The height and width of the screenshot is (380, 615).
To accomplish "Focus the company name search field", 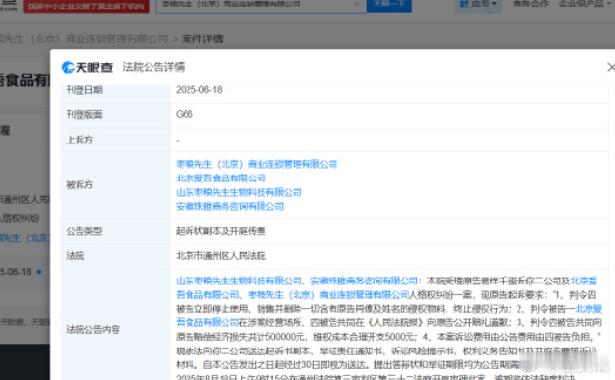I will pos(261,5).
